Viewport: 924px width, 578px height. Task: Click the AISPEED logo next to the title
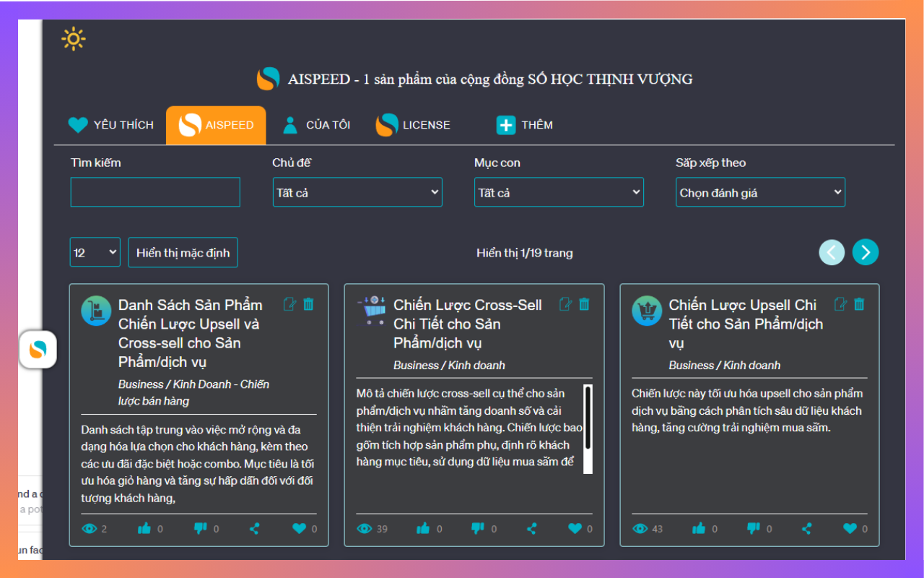point(268,79)
